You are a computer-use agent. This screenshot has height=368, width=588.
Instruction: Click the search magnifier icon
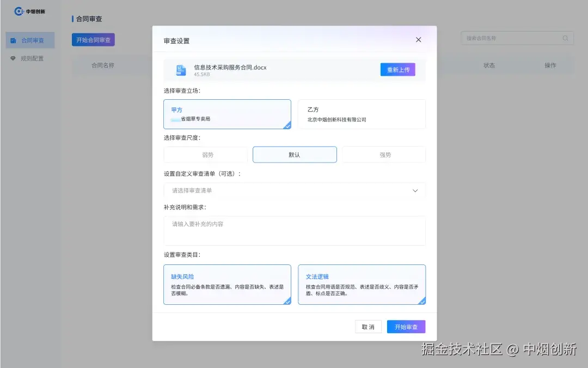[x=565, y=38]
